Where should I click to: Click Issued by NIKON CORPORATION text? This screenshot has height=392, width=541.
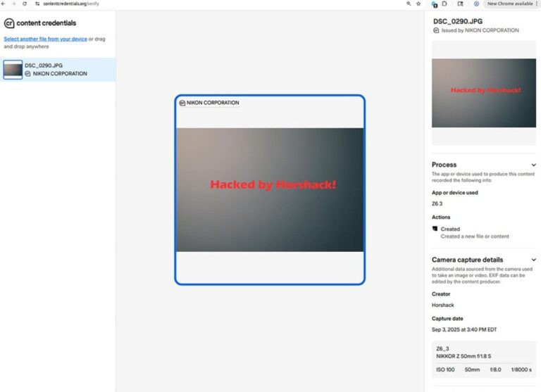point(480,30)
